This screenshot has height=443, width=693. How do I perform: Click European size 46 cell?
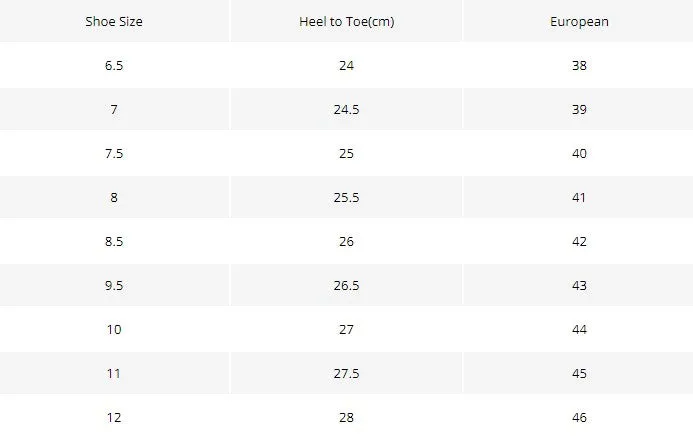pyautogui.click(x=579, y=417)
